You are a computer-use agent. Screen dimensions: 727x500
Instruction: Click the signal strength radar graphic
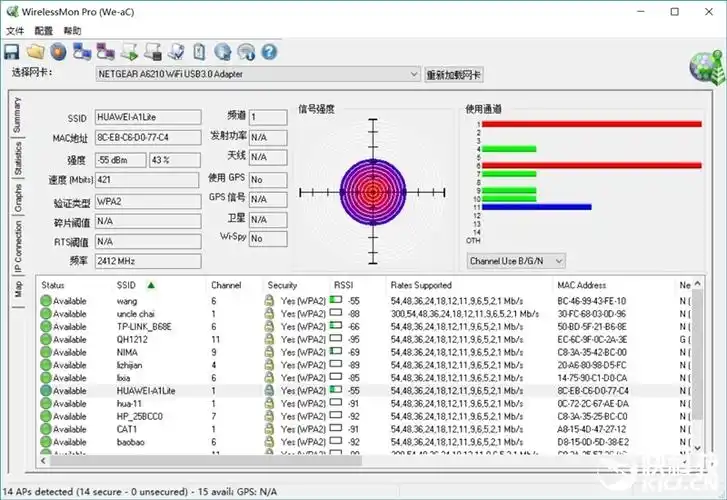coord(373,192)
